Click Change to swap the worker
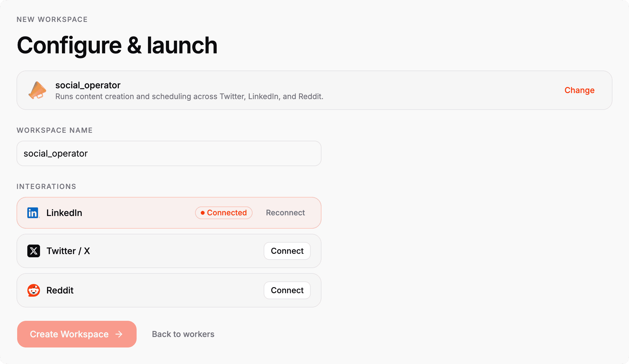 (579, 90)
